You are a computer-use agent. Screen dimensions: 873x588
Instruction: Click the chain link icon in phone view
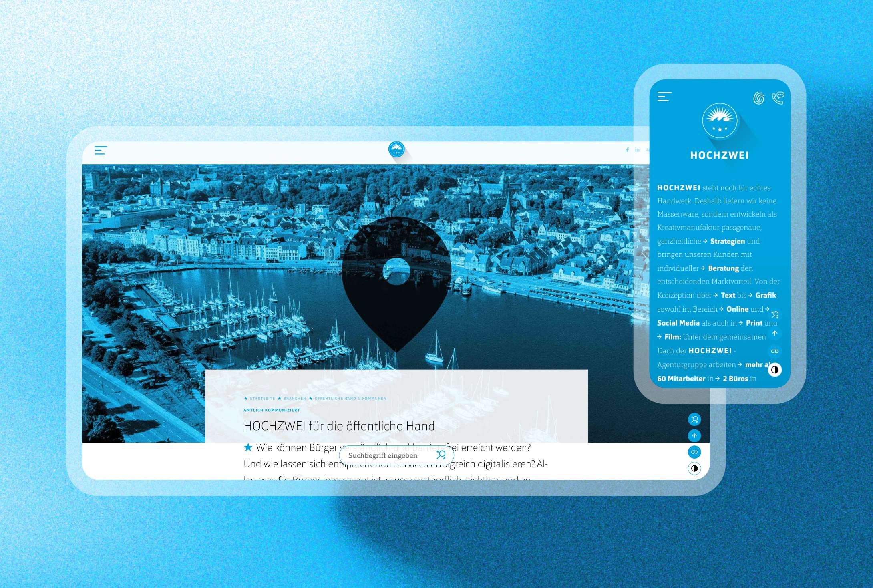coord(775,351)
